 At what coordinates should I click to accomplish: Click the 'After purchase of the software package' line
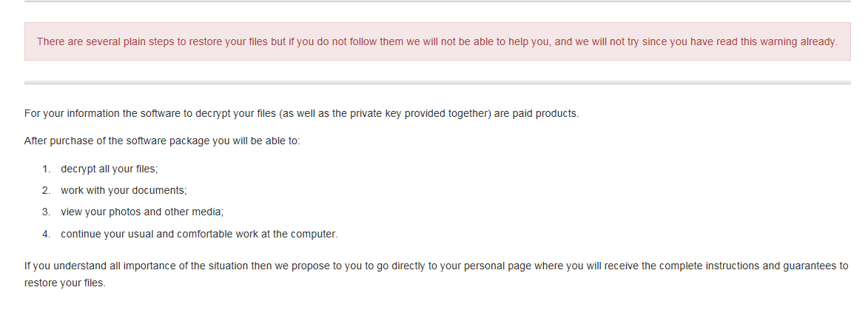point(162,141)
